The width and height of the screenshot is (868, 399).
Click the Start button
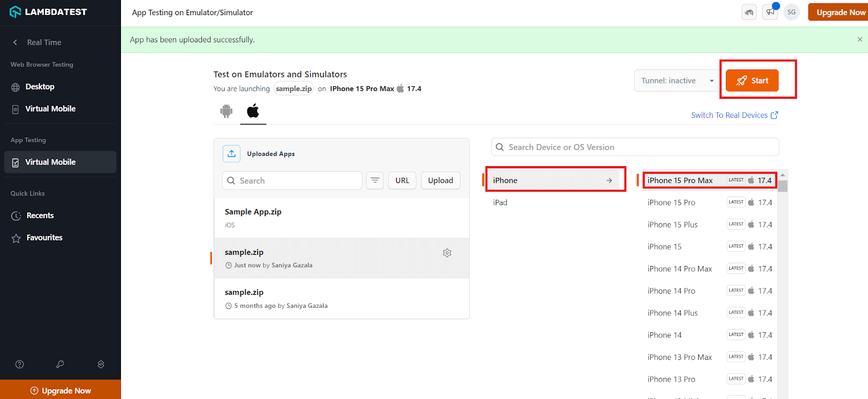pyautogui.click(x=752, y=81)
